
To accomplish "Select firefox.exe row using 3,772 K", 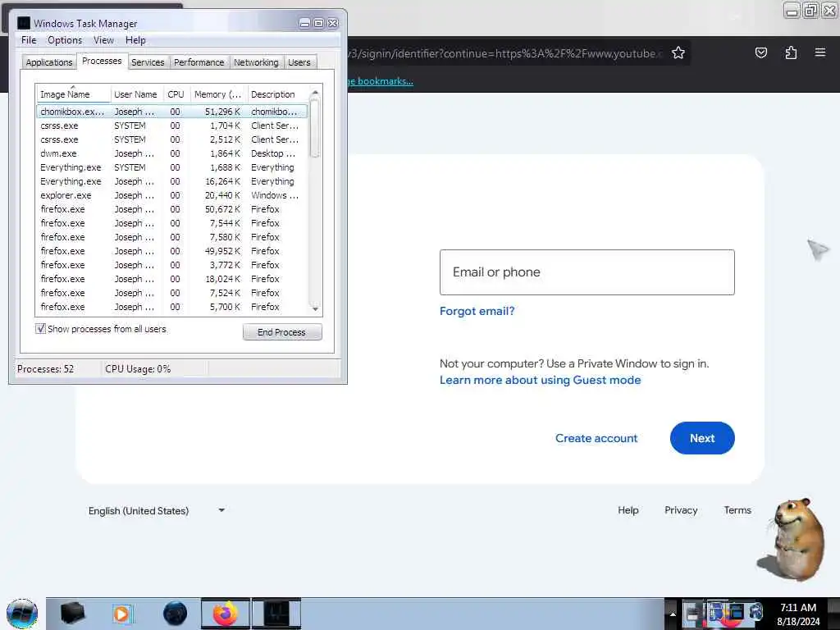I will click(172, 265).
